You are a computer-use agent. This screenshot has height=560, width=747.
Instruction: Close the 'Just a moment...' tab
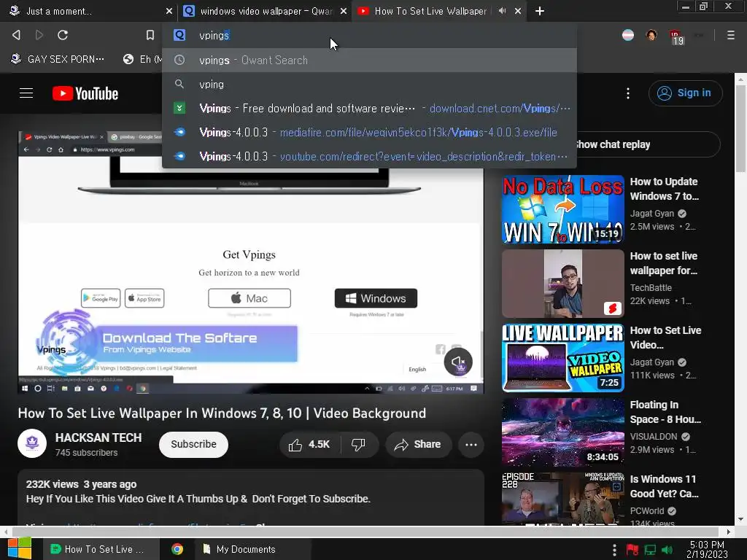tap(169, 11)
